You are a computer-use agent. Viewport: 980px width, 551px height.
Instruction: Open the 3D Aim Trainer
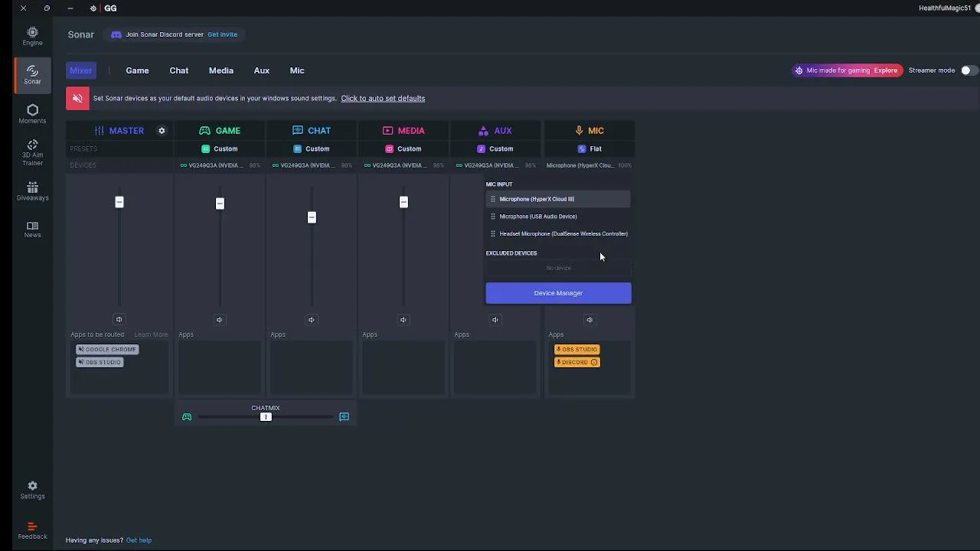pos(32,153)
